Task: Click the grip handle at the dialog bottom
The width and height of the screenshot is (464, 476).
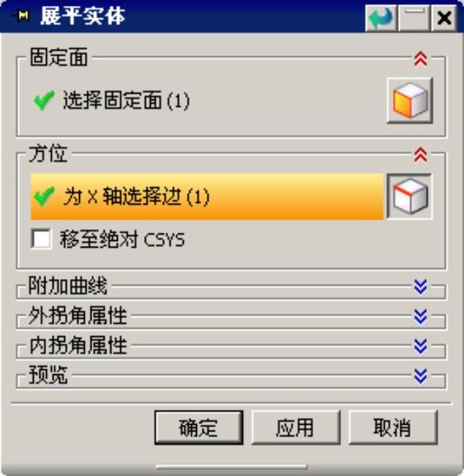Action: pyautogui.click(x=231, y=467)
